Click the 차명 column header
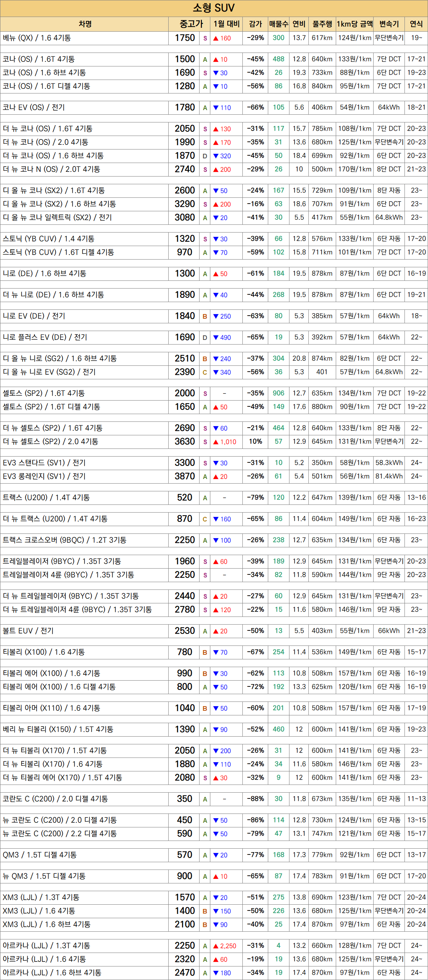Viewport: 428px width, 980px height. [85, 24]
